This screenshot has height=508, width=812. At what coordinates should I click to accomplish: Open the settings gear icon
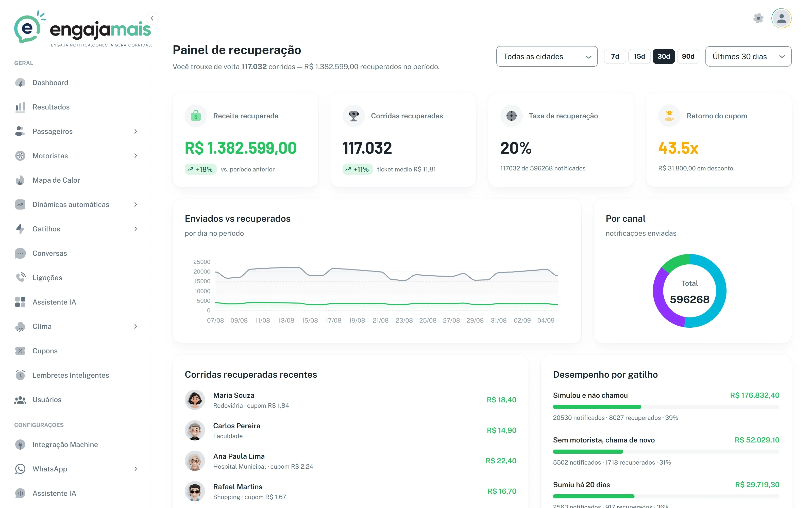coord(758,18)
